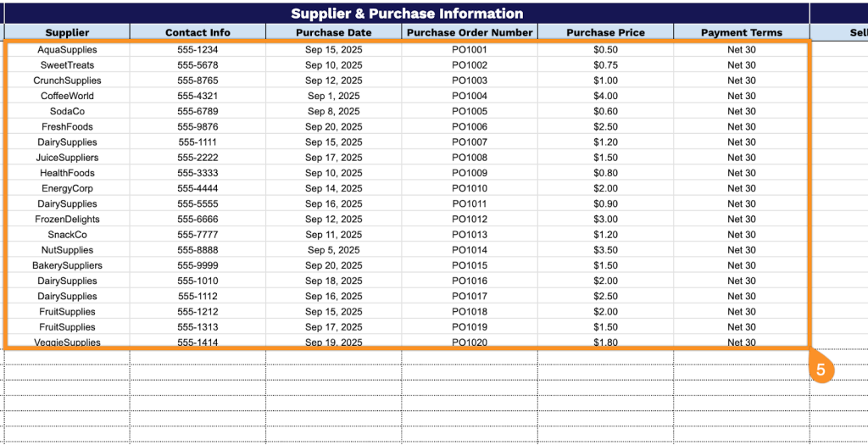Image resolution: width=868 pixels, height=445 pixels.
Task: Click the Purchase Date column header
Action: pyautogui.click(x=333, y=32)
